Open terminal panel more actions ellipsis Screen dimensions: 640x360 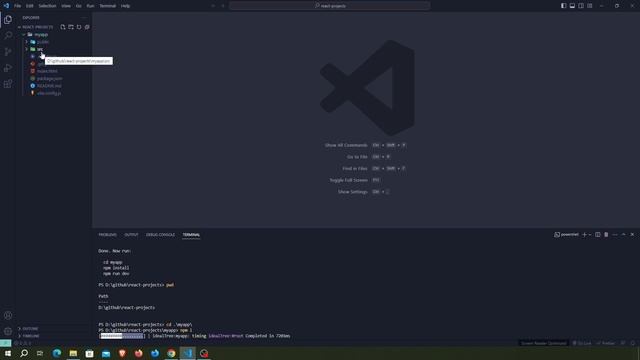click(615, 235)
